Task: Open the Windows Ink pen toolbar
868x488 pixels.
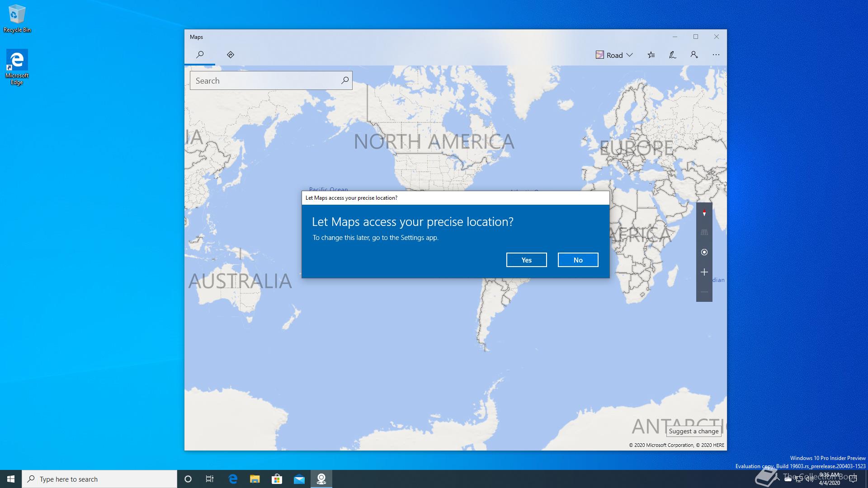Action: point(673,55)
